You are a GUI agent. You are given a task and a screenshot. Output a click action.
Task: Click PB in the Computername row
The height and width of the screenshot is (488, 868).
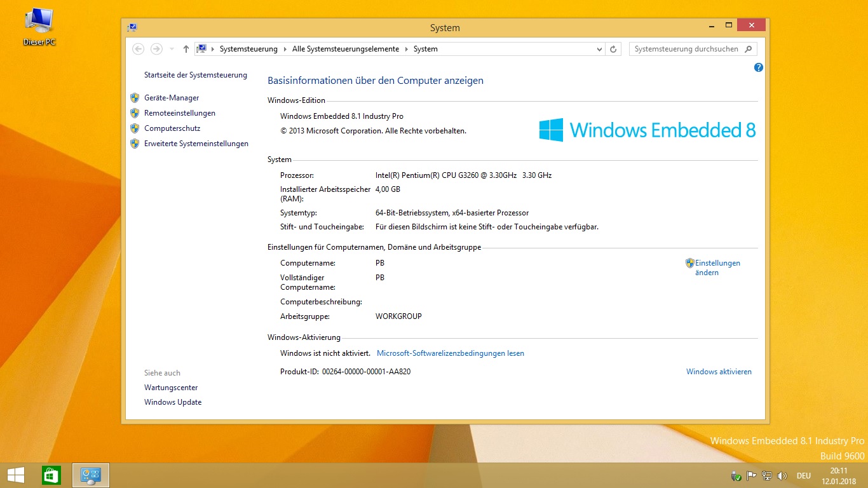(380, 263)
